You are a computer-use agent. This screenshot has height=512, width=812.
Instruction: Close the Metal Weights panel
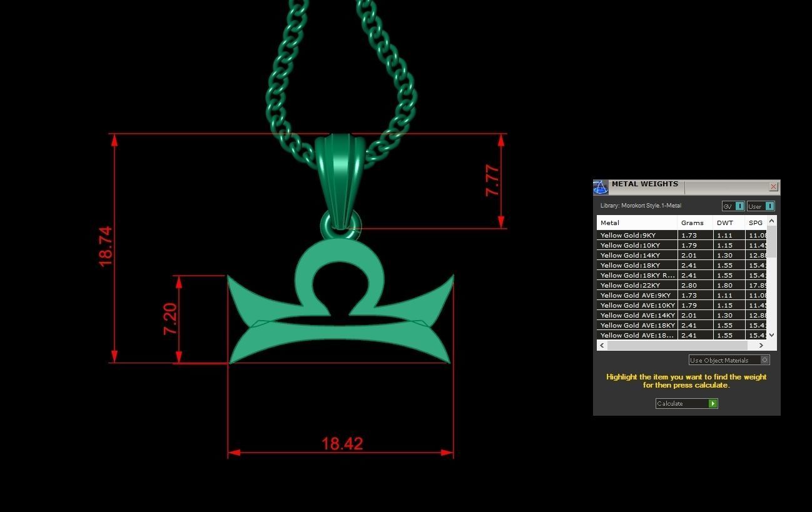(773, 186)
